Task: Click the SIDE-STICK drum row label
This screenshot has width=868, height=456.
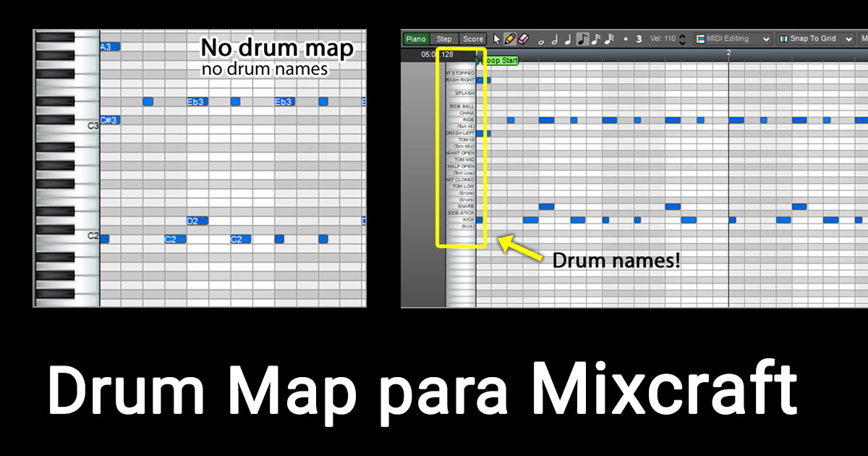Action: 461,213
